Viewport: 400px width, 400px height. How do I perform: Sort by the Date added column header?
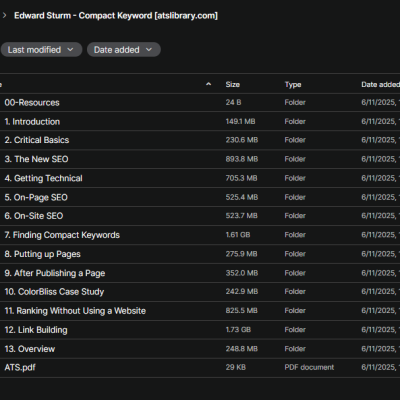(x=380, y=84)
